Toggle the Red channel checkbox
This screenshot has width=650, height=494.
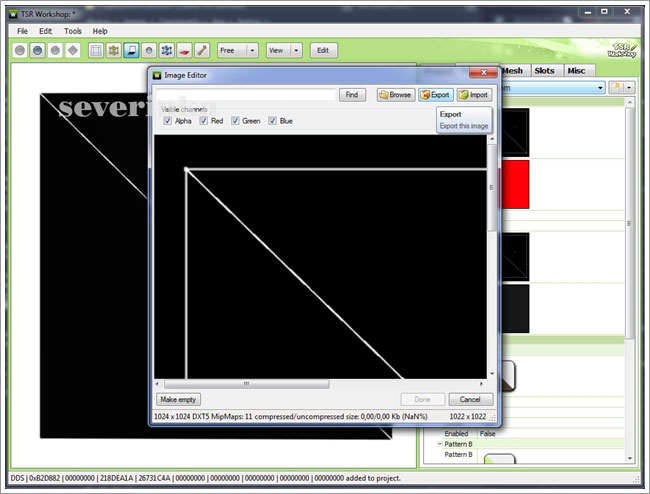pos(204,121)
